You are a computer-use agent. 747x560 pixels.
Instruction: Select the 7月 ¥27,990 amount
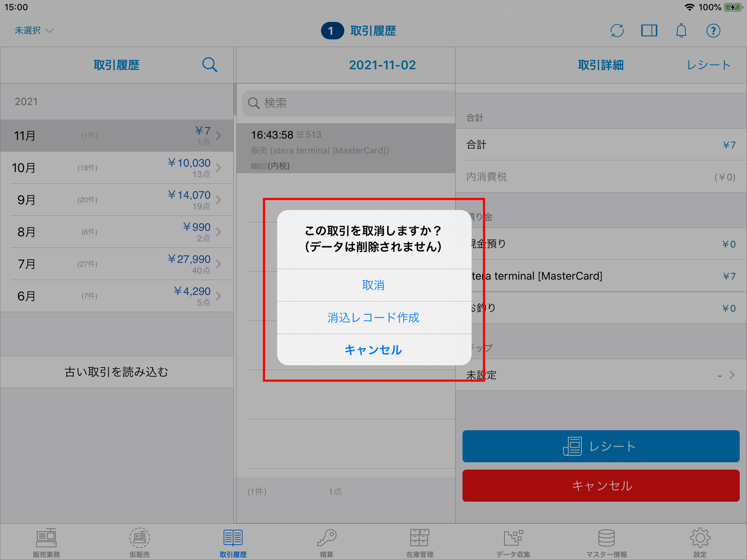(x=189, y=259)
